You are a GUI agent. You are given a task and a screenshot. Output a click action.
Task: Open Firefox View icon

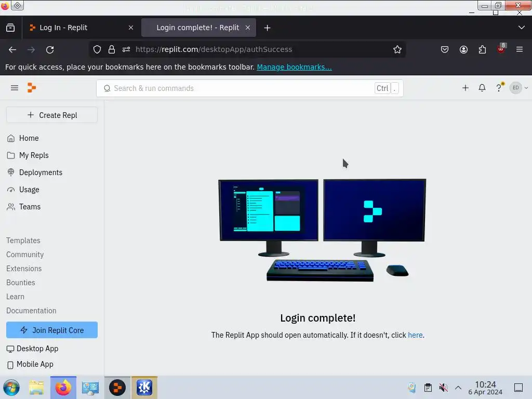(x=10, y=28)
